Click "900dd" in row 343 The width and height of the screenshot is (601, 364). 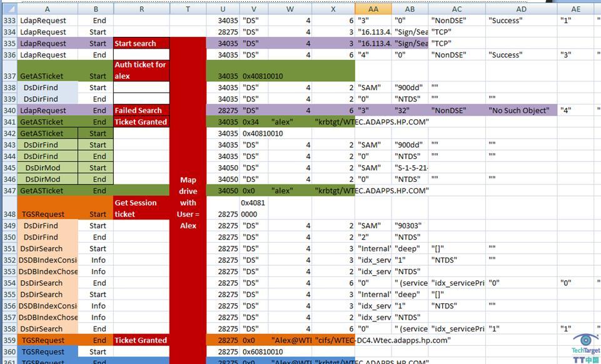point(408,145)
